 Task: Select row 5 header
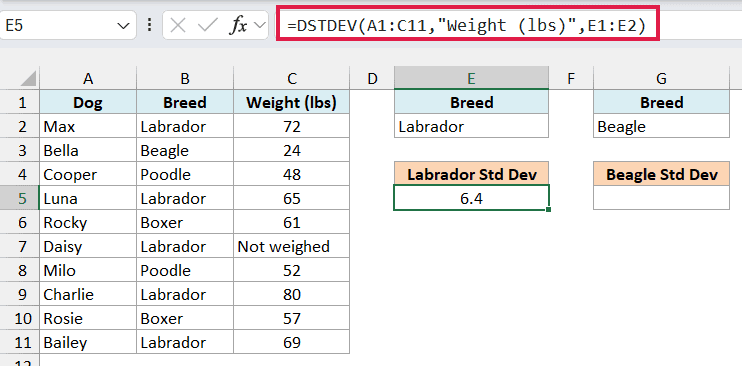coord(20,198)
